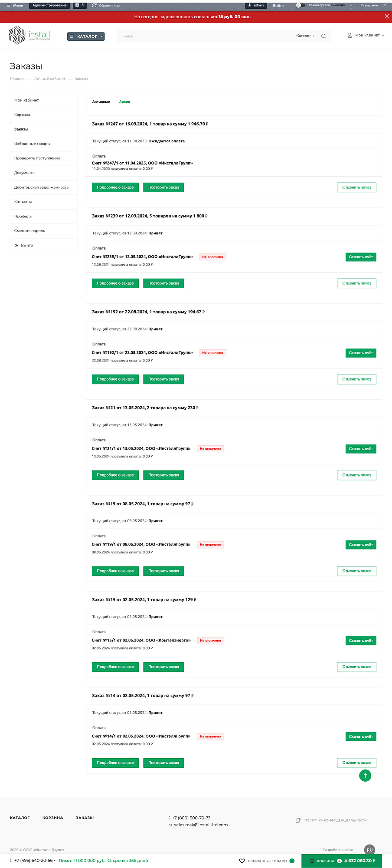The width and height of the screenshot is (392, 868).
Task: Click the scroll-to-top arrow button
Action: pos(365,775)
